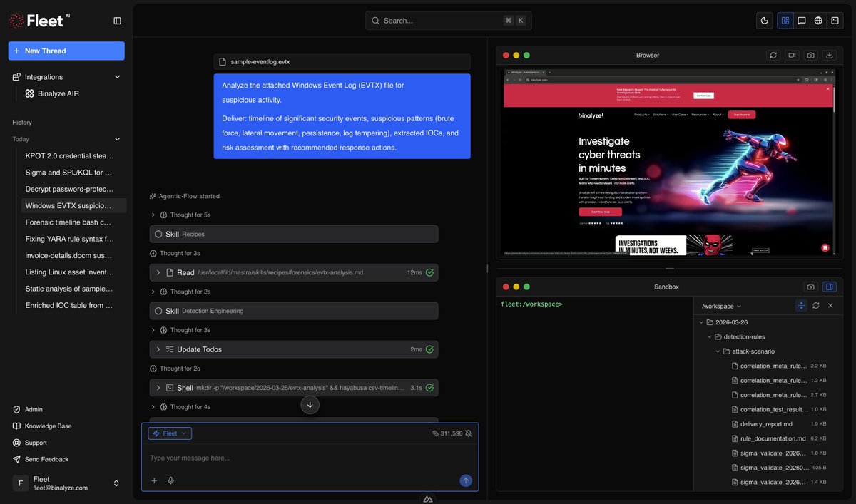Click the collapse-all icon in file explorer
Image resolution: width=856 pixels, height=504 pixels.
pos(801,305)
